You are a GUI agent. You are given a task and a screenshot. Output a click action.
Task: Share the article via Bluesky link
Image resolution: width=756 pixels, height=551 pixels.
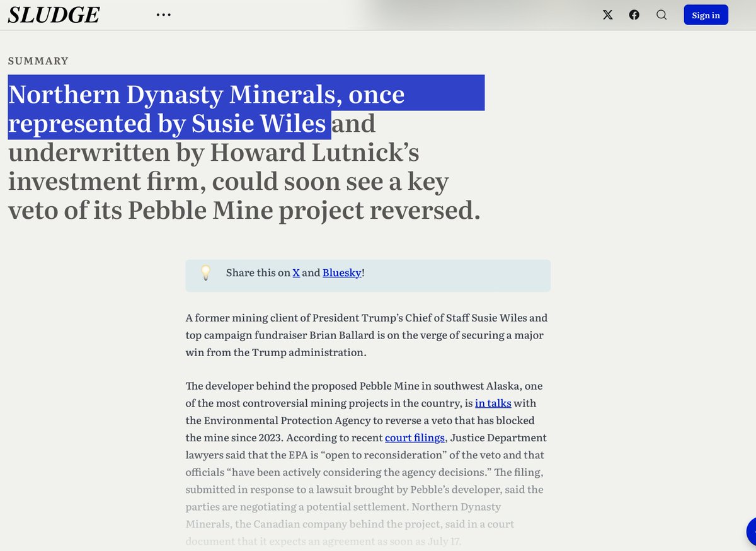pos(342,272)
